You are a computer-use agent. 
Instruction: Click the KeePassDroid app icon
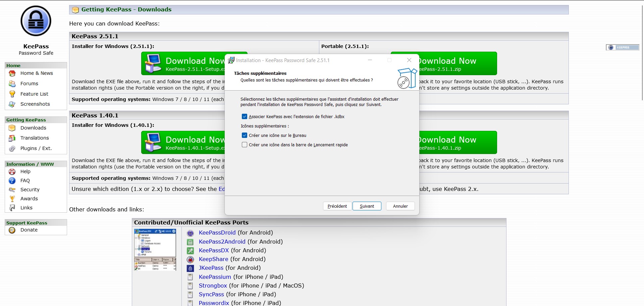coord(190,233)
